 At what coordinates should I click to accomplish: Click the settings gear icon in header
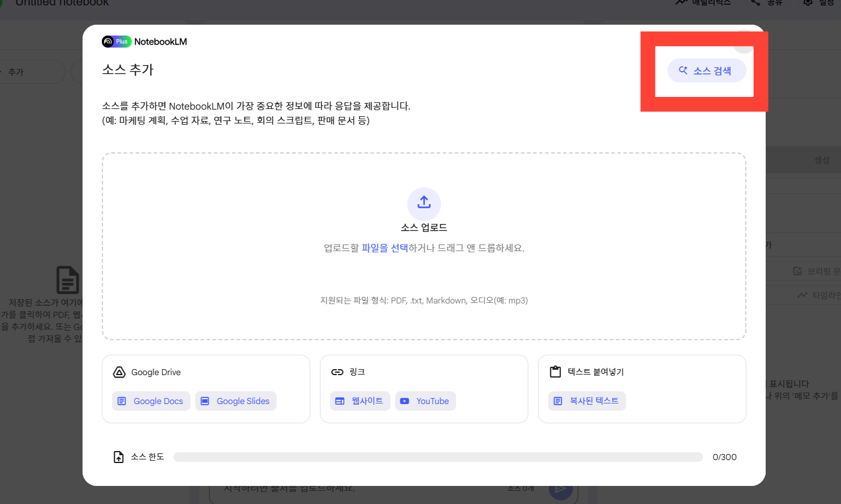pos(808,2)
